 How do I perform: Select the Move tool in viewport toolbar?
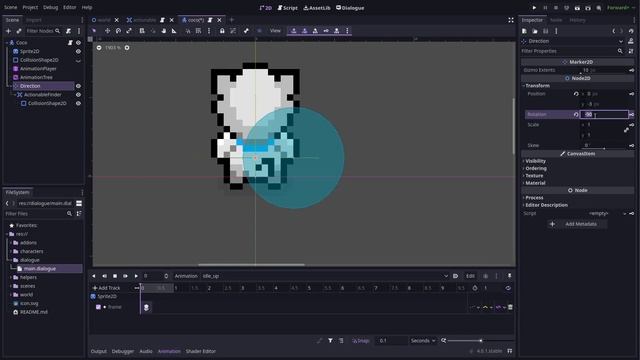107,31
